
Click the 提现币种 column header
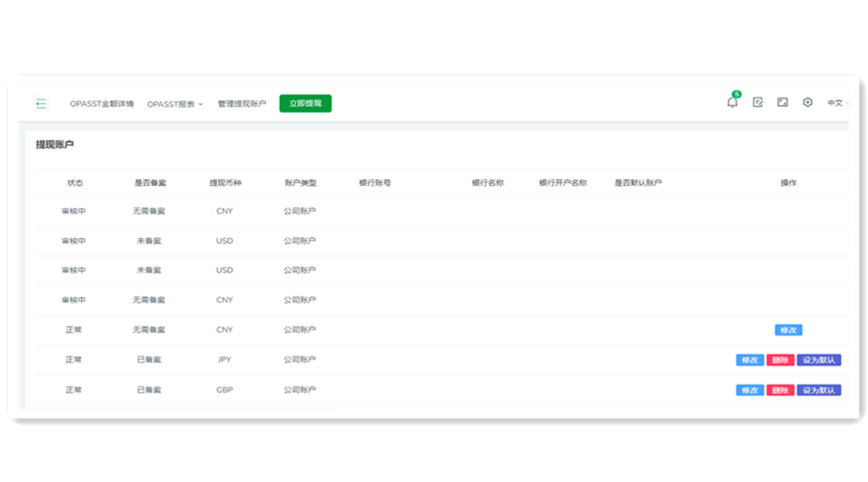[x=226, y=182]
